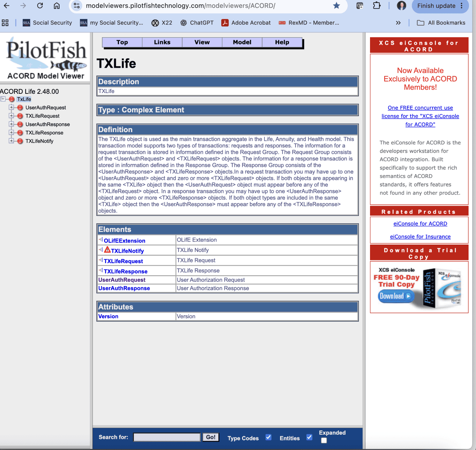476x450 pixels.
Task: Click the browser forward arrow
Action: [23, 6]
